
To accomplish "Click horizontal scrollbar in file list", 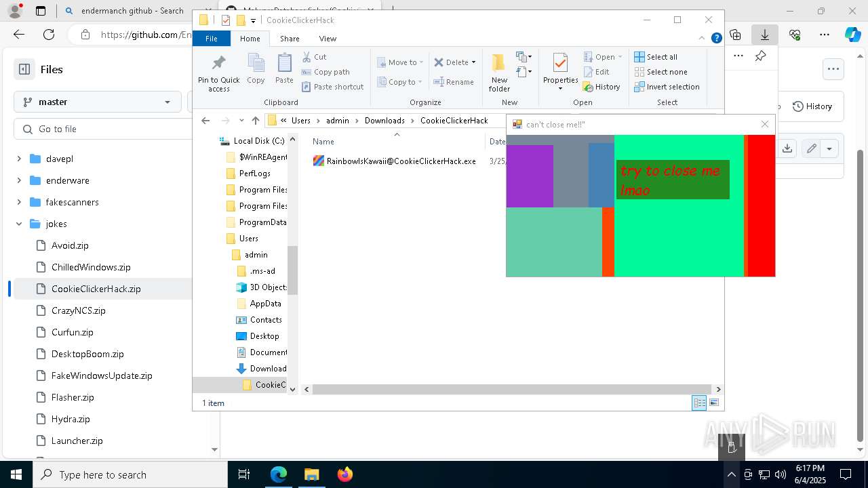I will [511, 389].
